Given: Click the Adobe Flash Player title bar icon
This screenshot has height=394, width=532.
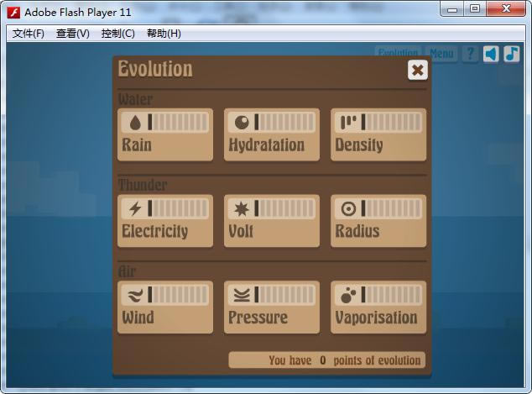Looking at the screenshot, I should coord(13,12).
